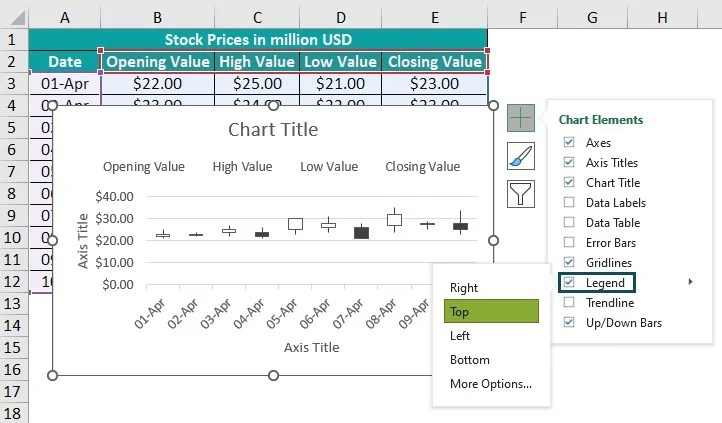
Task: Click the Chart Title text
Action: click(273, 130)
